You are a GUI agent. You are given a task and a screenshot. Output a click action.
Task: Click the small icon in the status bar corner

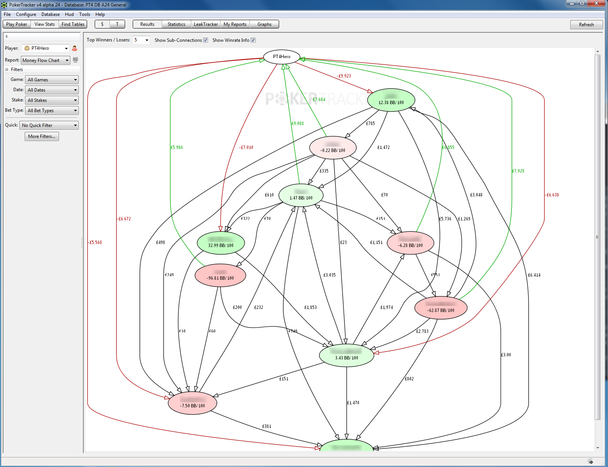click(x=590, y=462)
